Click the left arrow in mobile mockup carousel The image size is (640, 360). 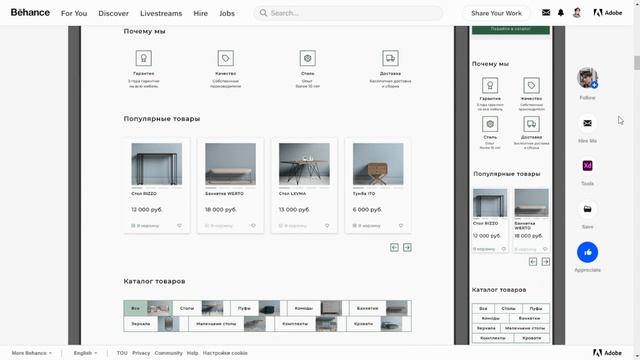click(x=533, y=262)
